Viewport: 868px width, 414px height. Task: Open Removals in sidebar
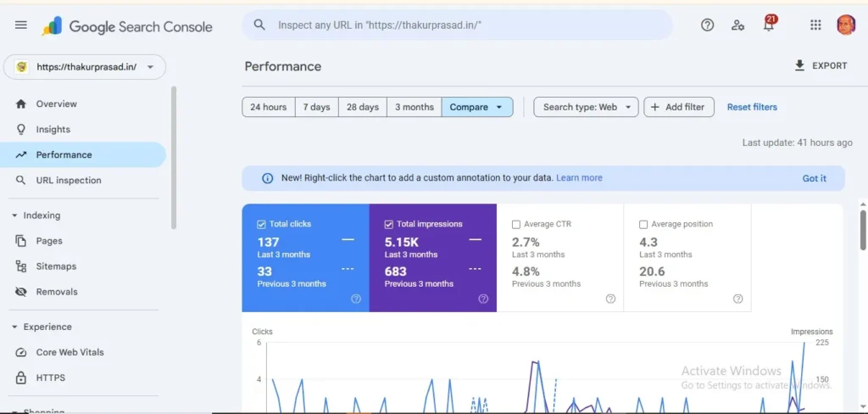coord(83,292)
